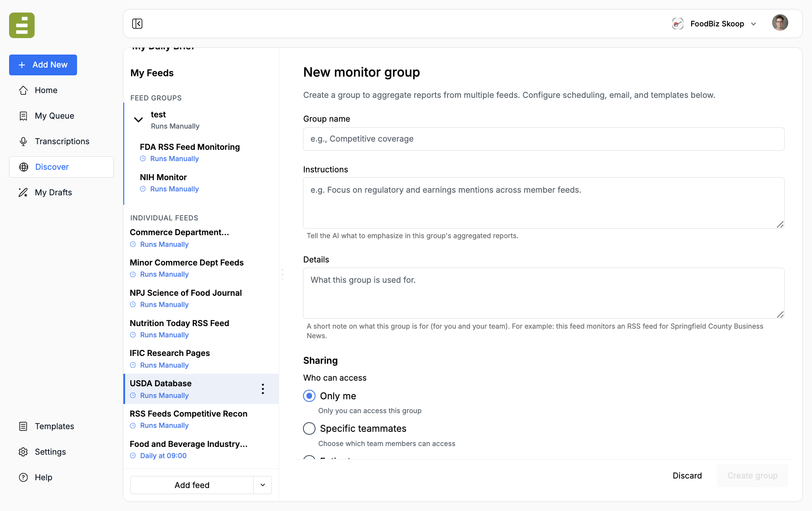Screen dimensions: 812x511
Task: Click the clock icon by Daily at 09:00
Action: (133, 456)
